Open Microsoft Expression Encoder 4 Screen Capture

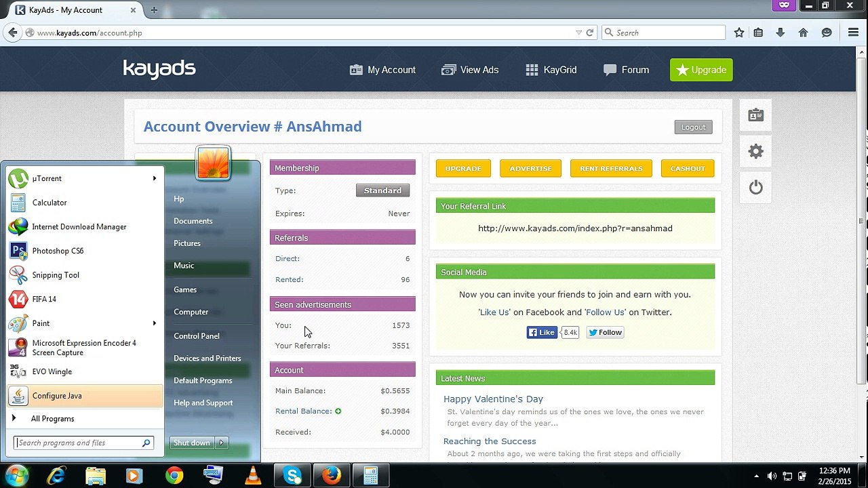pos(85,348)
